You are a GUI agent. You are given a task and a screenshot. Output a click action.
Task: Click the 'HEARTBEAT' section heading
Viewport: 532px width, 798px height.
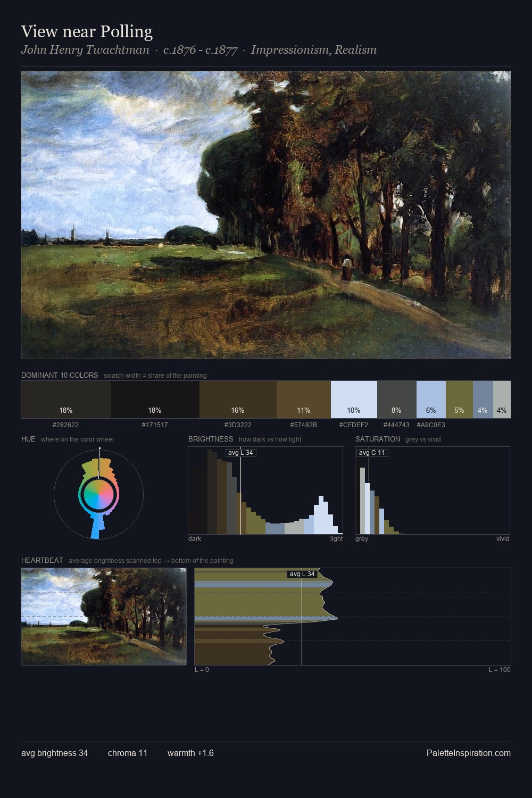click(42, 560)
